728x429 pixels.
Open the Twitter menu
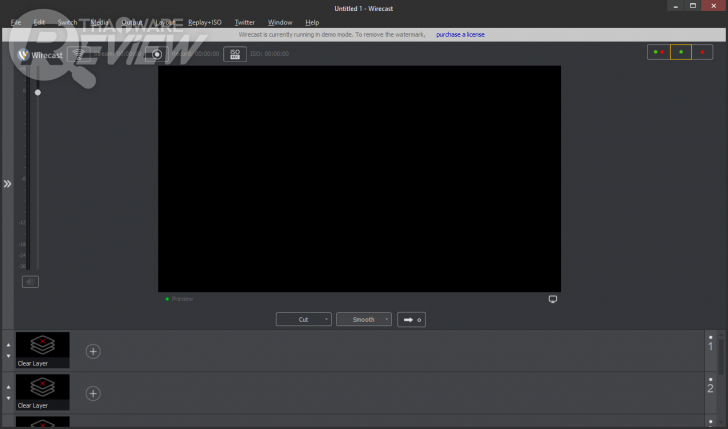(245, 22)
